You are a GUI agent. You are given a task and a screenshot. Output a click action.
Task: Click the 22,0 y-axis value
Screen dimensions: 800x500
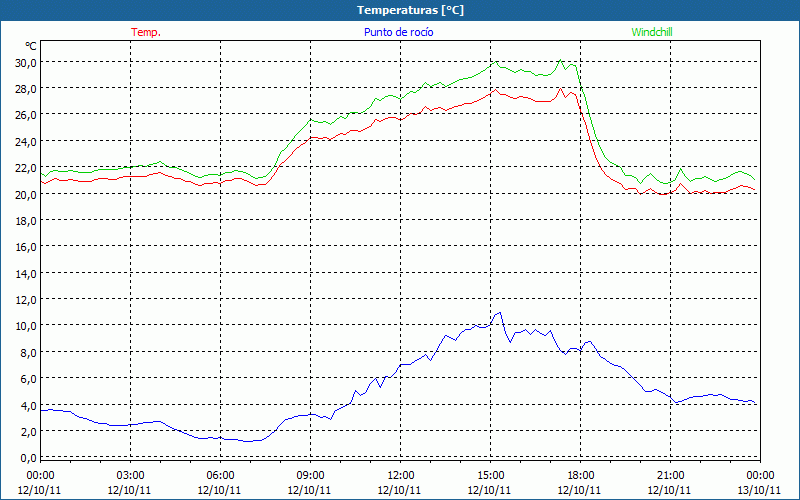pyautogui.click(x=26, y=168)
